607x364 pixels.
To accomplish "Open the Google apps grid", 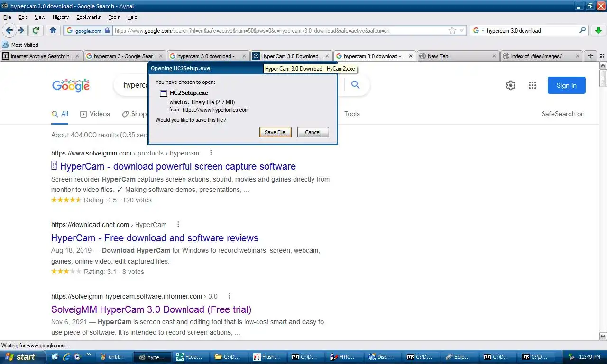I will 533,85.
